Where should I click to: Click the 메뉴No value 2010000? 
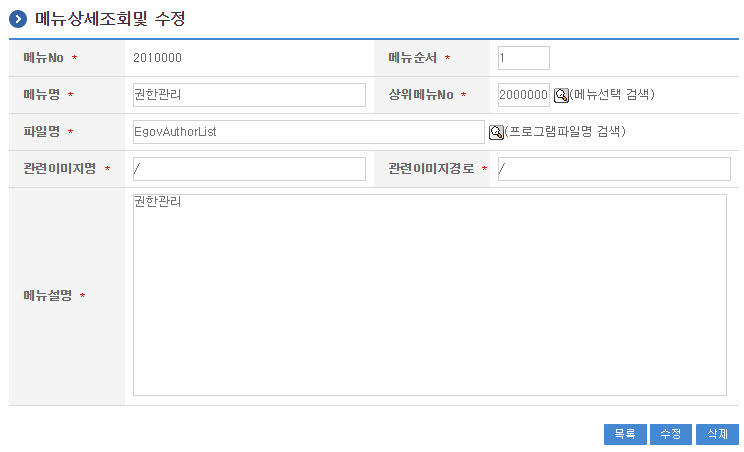click(157, 58)
